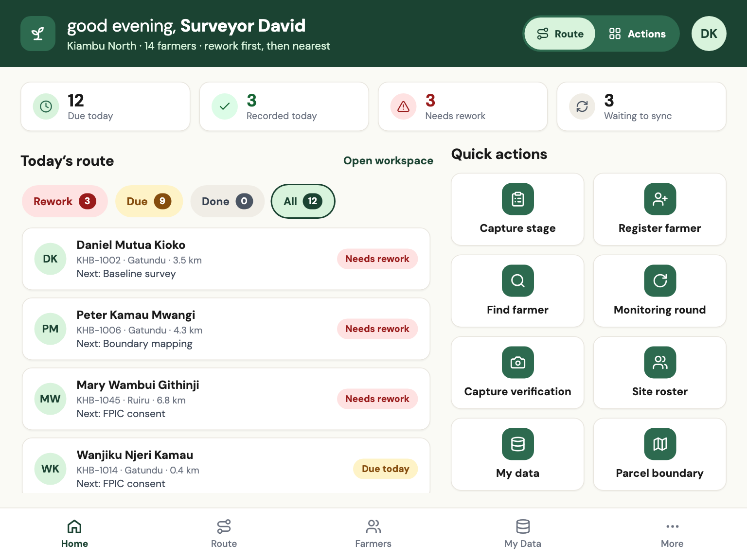This screenshot has width=747, height=560.
Task: Open Route tab in bottom navigation
Action: coord(224,533)
